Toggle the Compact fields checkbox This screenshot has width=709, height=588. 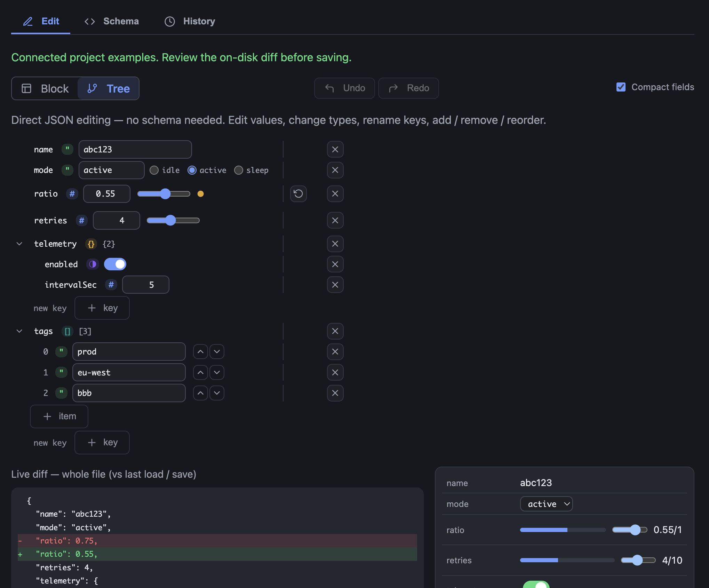[621, 87]
